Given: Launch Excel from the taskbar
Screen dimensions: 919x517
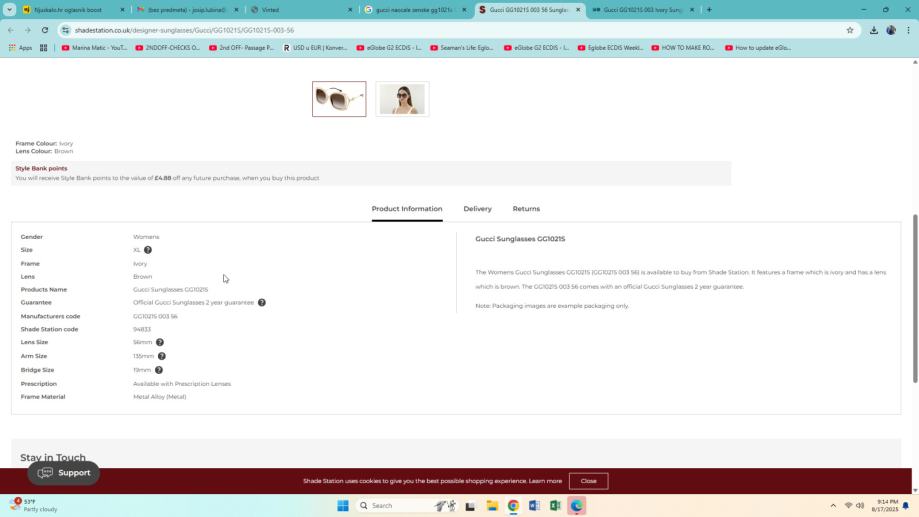Looking at the screenshot, I should [555, 505].
